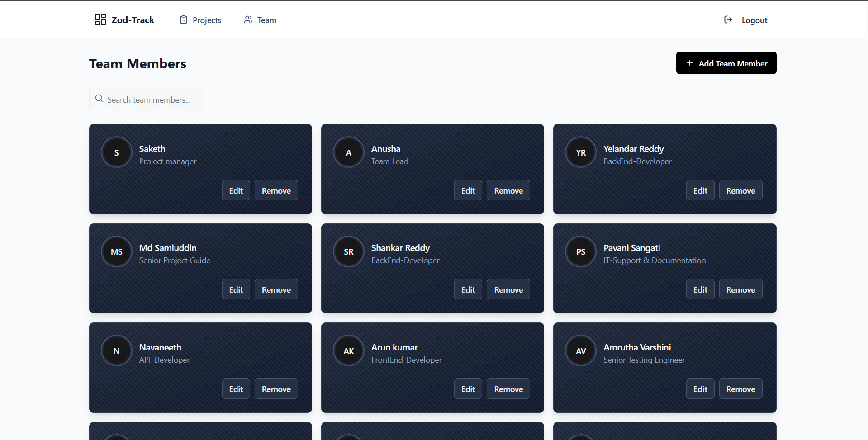Image resolution: width=868 pixels, height=440 pixels.
Task: Select the Amrutha Varshini name text
Action: tap(637, 347)
